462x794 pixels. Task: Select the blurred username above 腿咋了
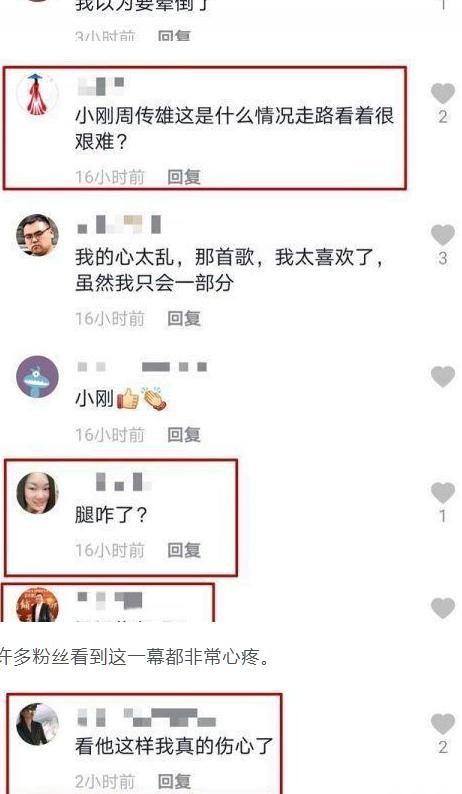tap(123, 482)
